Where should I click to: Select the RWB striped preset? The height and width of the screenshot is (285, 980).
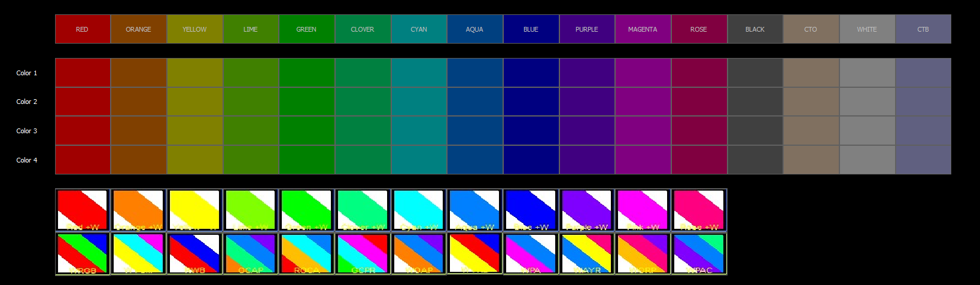pos(194,253)
